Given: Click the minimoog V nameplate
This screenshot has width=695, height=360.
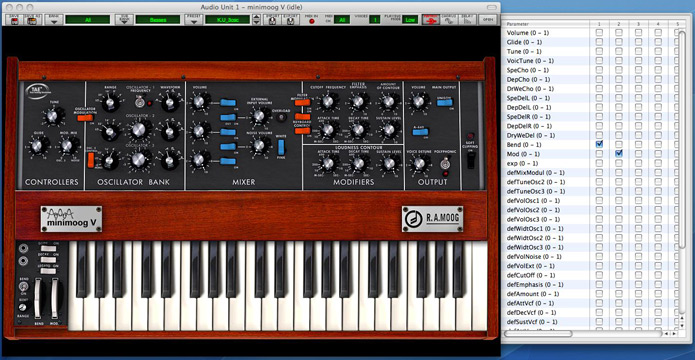Looking at the screenshot, I should (71, 219).
